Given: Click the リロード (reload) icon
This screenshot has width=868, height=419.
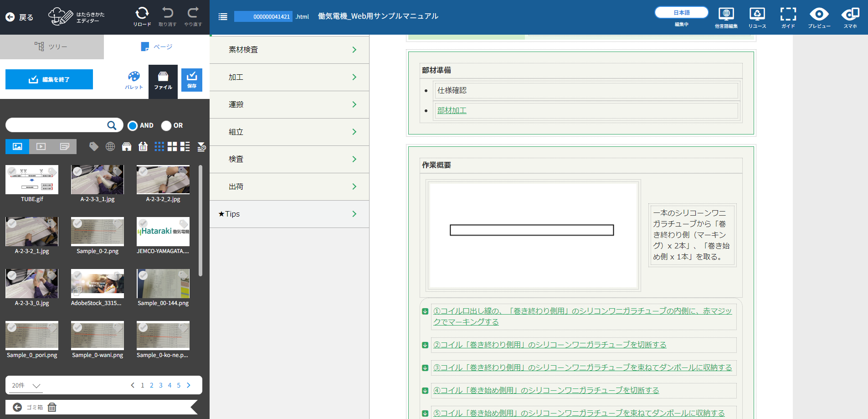Looking at the screenshot, I should (x=142, y=14).
